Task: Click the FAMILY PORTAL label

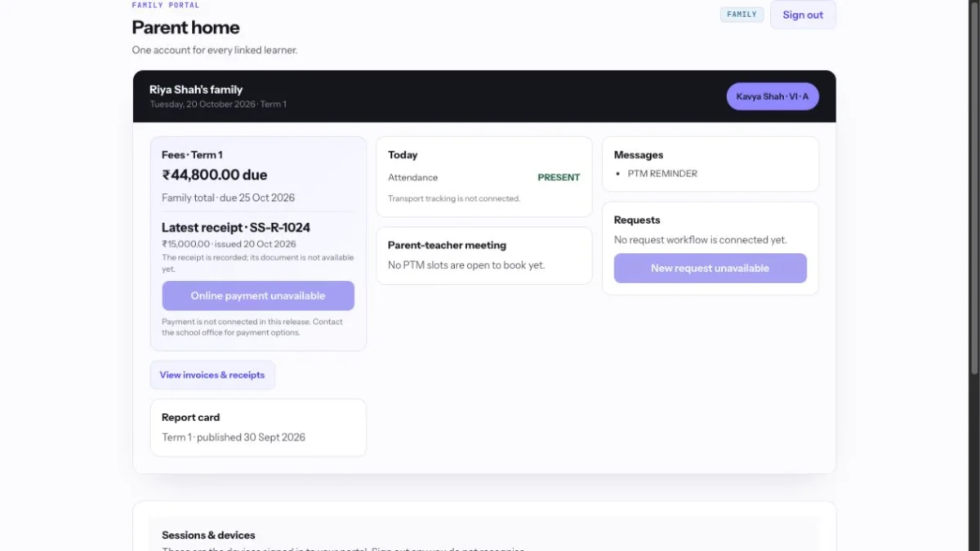Action: click(166, 5)
